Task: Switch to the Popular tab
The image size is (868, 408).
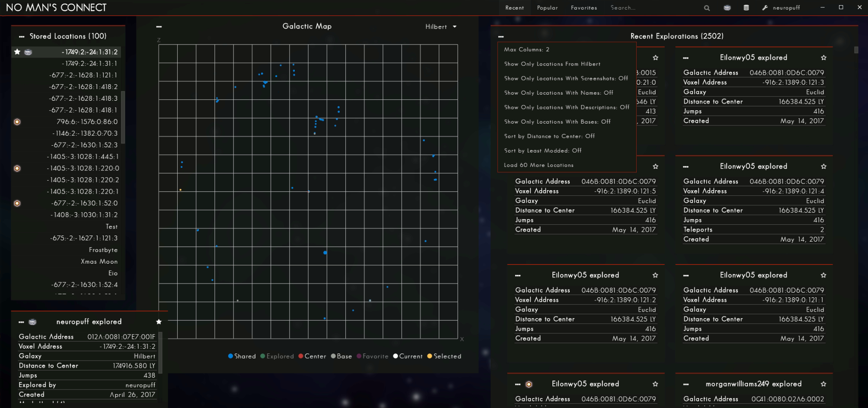Action: pos(547,8)
